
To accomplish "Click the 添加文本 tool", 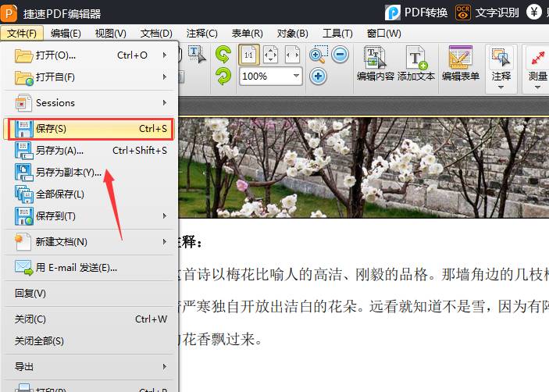I will [416, 64].
